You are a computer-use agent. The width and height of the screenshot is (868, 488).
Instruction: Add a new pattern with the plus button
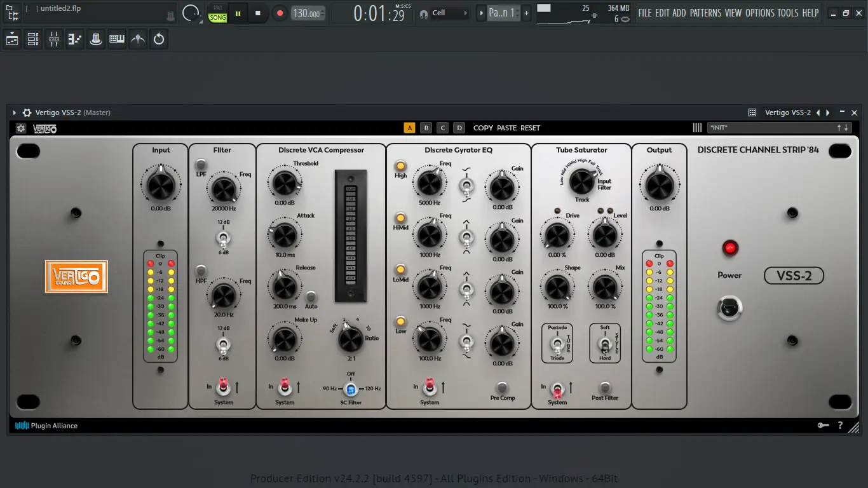pyautogui.click(x=526, y=13)
